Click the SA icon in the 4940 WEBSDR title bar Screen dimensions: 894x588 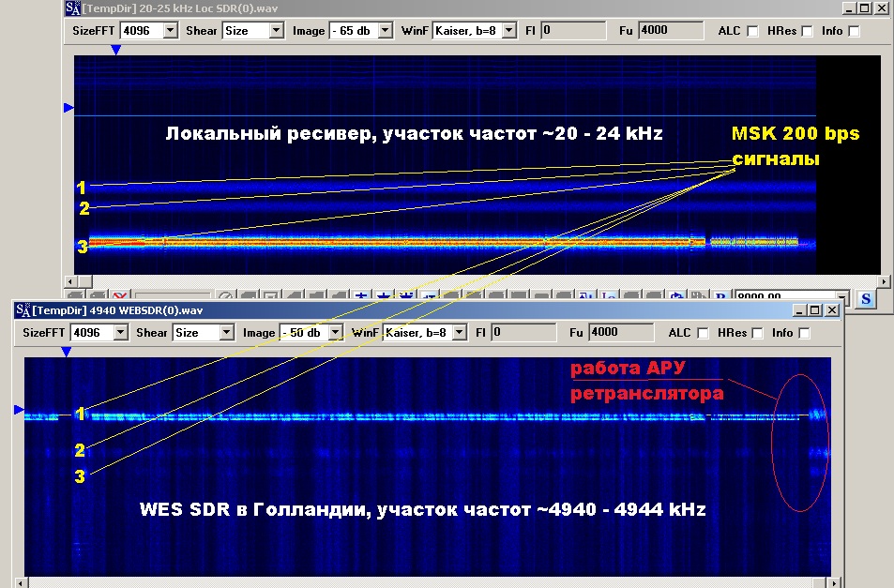click(23, 310)
